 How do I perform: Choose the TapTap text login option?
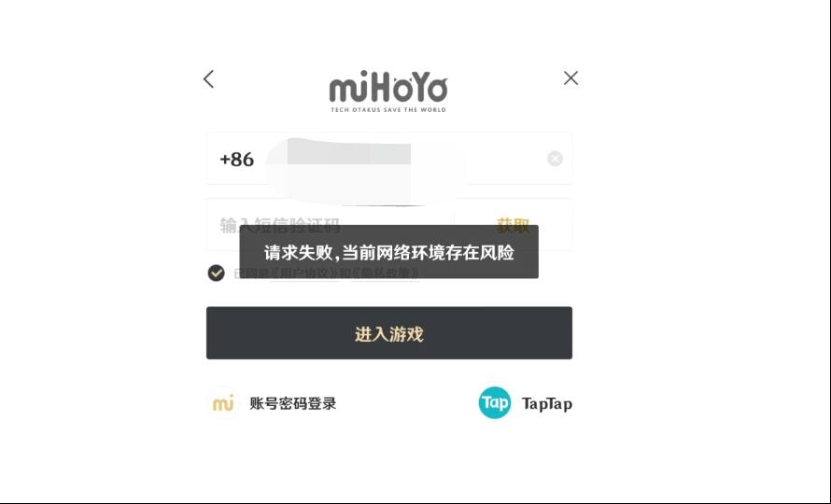(x=547, y=404)
